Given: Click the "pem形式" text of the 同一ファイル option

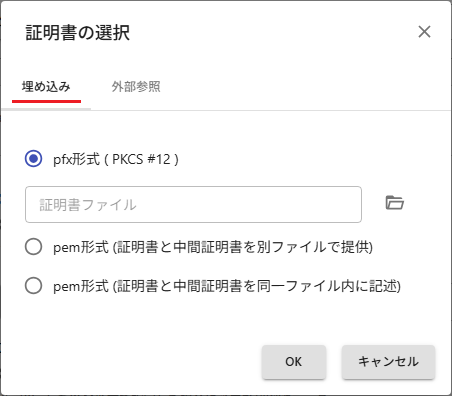Looking at the screenshot, I should pyautogui.click(x=81, y=286).
